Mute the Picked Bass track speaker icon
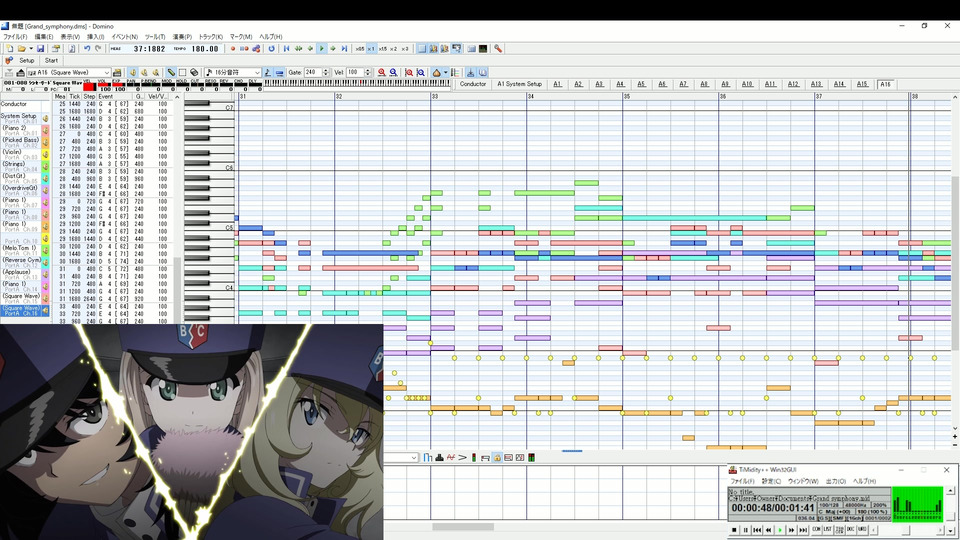 (x=45, y=143)
